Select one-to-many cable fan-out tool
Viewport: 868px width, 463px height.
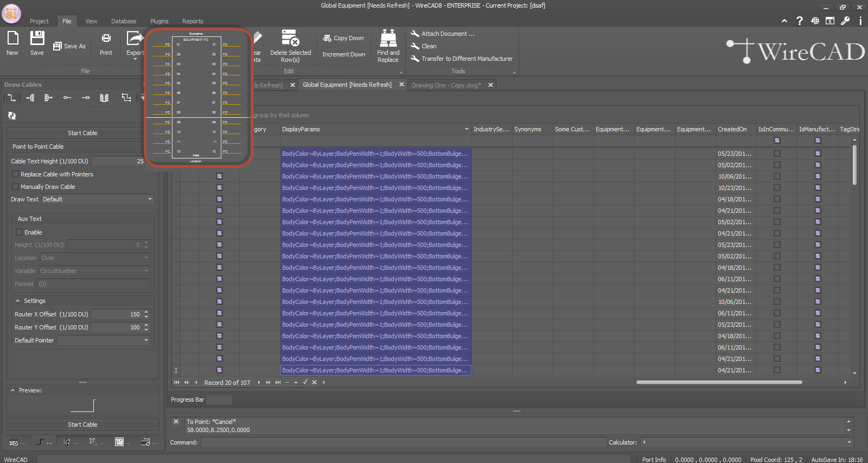pos(30,98)
